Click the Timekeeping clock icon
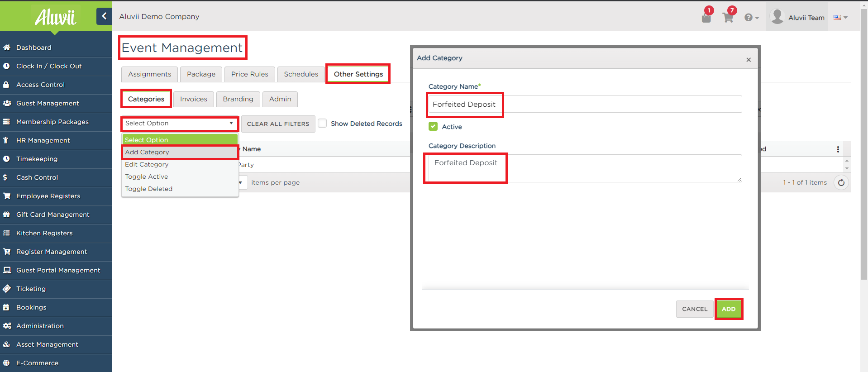The image size is (868, 372). (7, 159)
